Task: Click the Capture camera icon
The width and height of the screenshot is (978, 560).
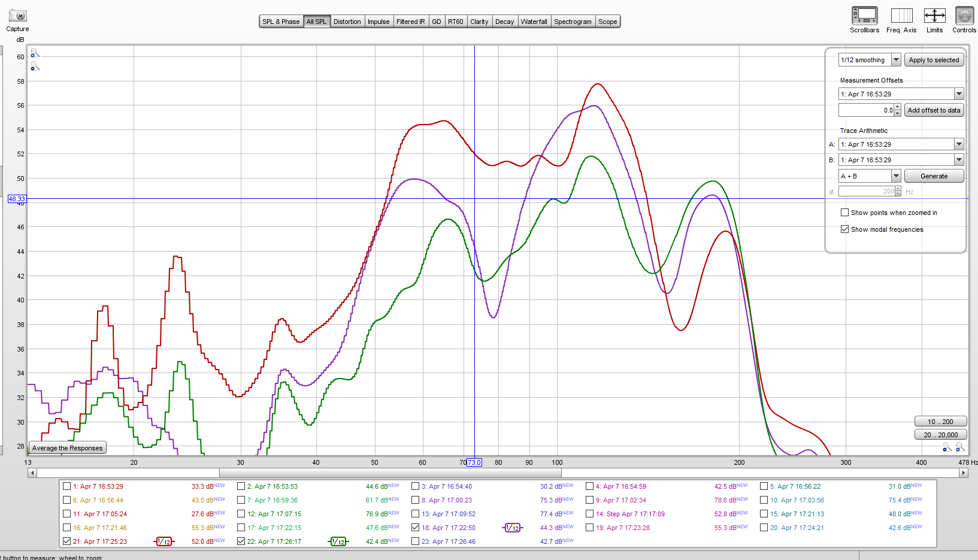Action: pos(17,16)
